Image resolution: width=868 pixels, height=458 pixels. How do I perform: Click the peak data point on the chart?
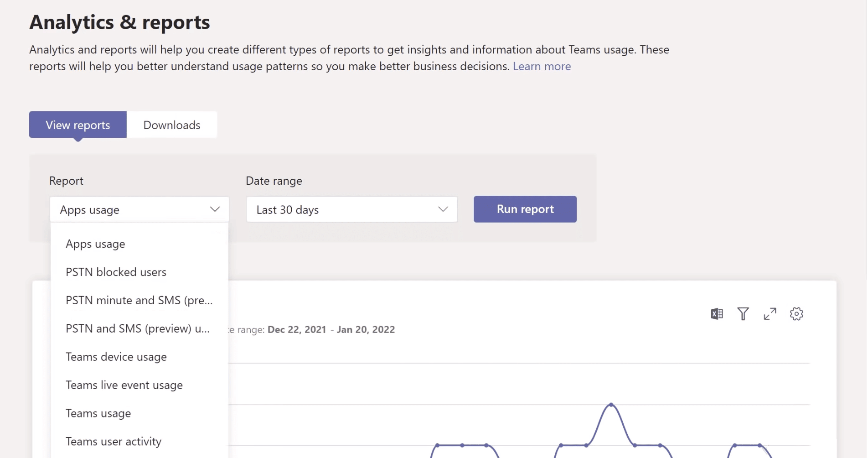pos(611,404)
